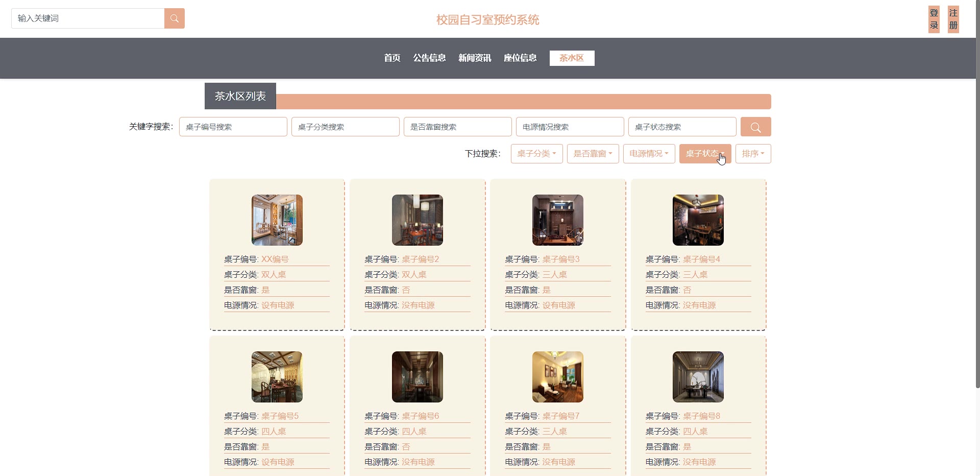Click the 桌子编号7 text
This screenshot has width=980, height=476.
(x=561, y=416)
